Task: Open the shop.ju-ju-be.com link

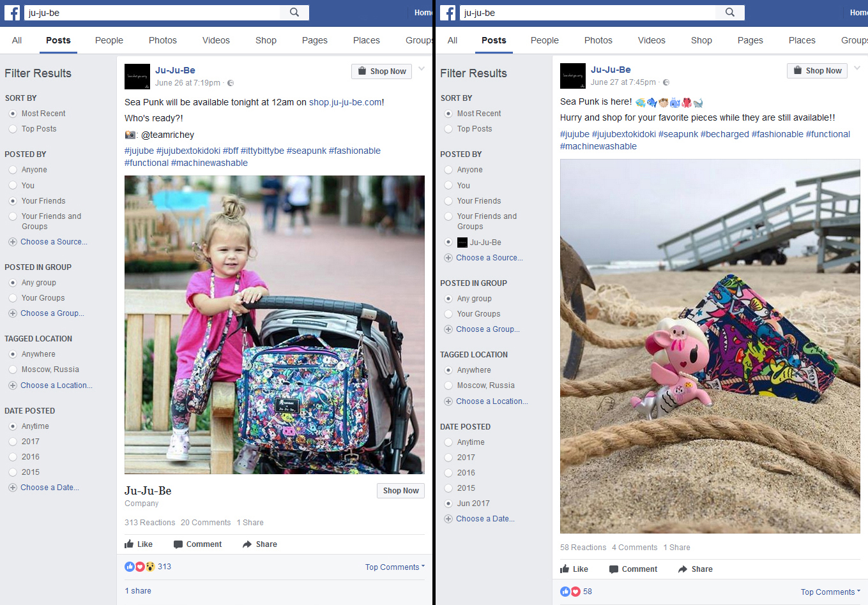Action: pyautogui.click(x=346, y=102)
